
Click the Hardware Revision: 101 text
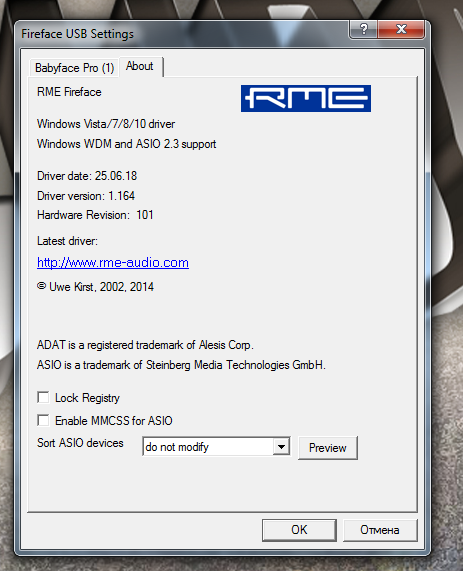pos(95,215)
